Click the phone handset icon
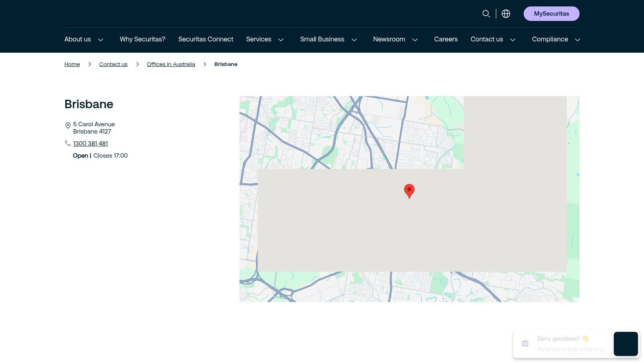Viewport: 644px width, 362px height. (x=68, y=143)
